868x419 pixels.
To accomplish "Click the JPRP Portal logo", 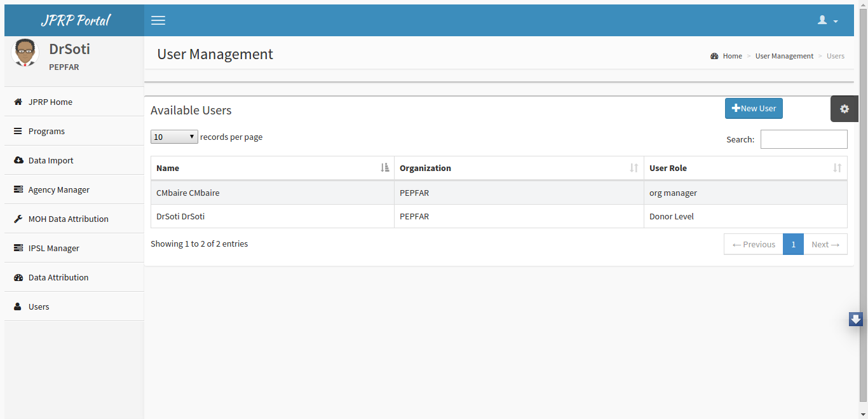I will [75, 20].
